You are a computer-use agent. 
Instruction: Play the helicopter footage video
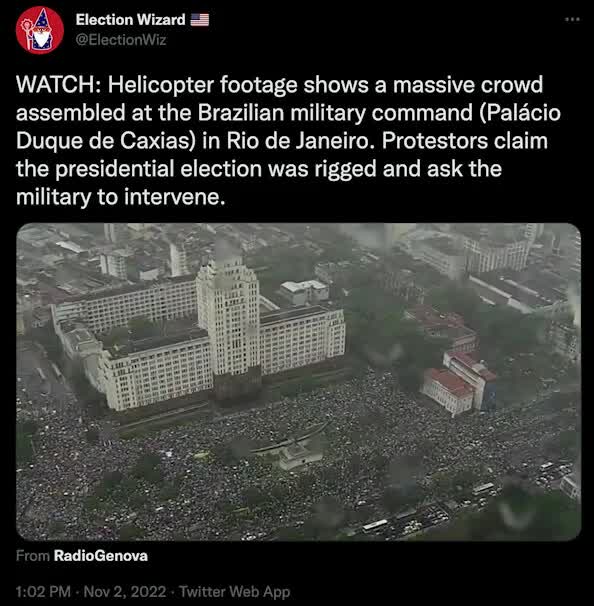tap(298, 381)
